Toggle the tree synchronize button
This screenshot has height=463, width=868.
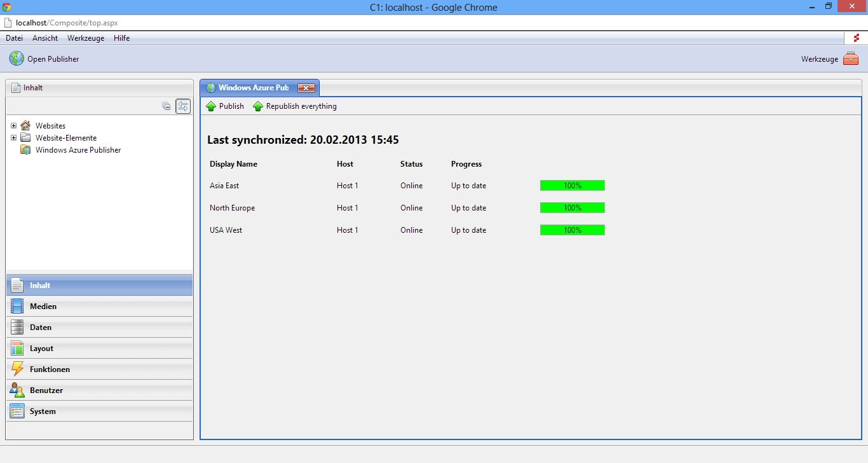point(183,106)
